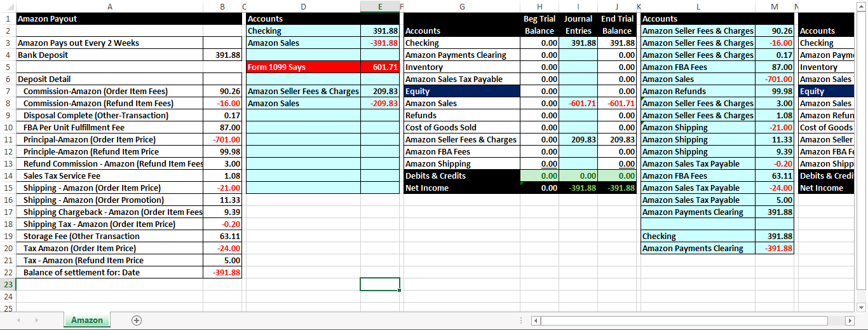868x330 pixels.
Task: Click the vertical scrollbar up arrow
Action: (x=862, y=6)
